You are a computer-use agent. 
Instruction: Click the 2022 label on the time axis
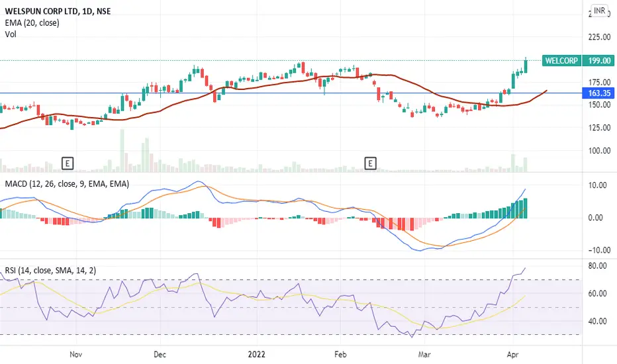pos(257,354)
